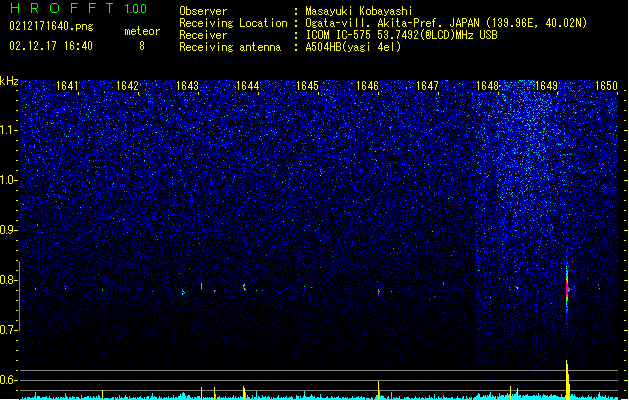This screenshot has width=629, height=400.
Task: Click the 'Receiver' field label
Action: [203, 35]
